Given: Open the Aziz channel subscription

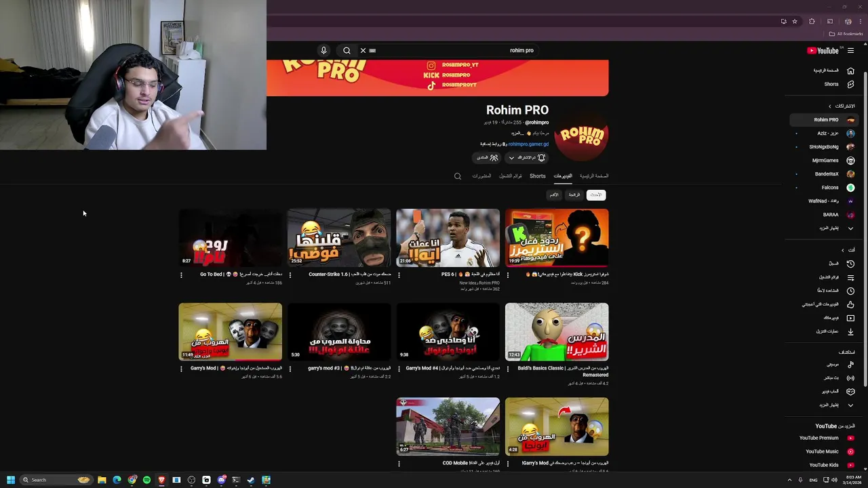Looking at the screenshot, I should 824,133.
